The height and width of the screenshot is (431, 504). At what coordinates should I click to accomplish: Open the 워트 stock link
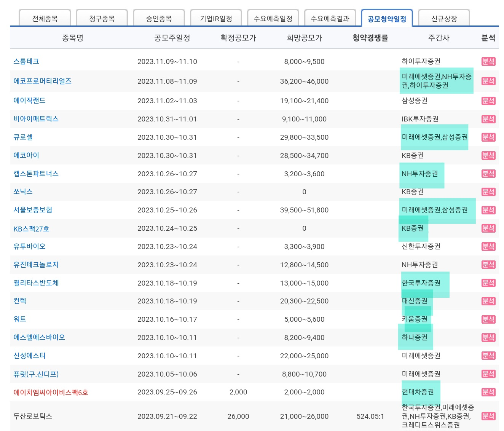[20, 319]
